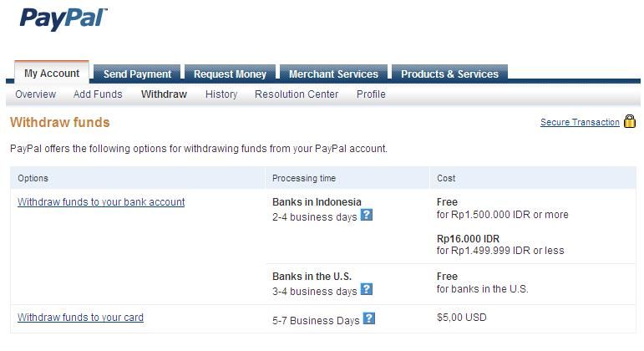This screenshot has height=351, width=644.
Task: Open help icon beside 3-4 business days
Action: (367, 289)
